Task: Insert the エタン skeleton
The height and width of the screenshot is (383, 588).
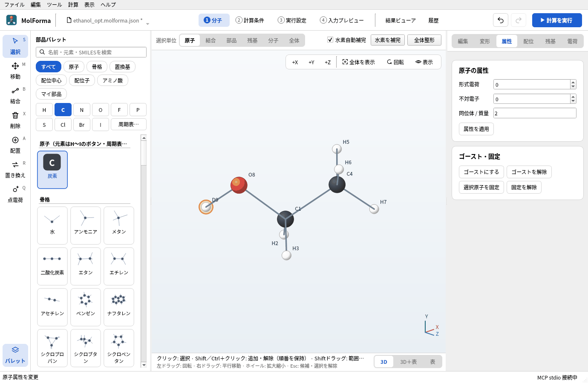Action: click(86, 266)
